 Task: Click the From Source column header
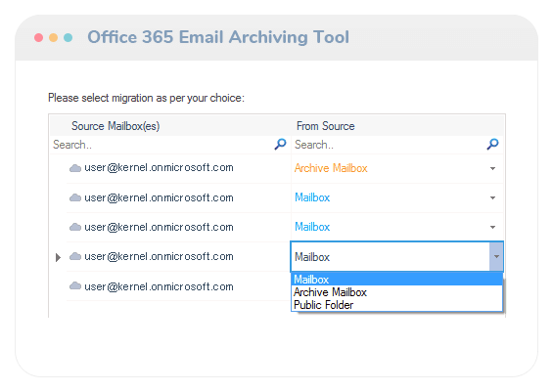point(326,126)
